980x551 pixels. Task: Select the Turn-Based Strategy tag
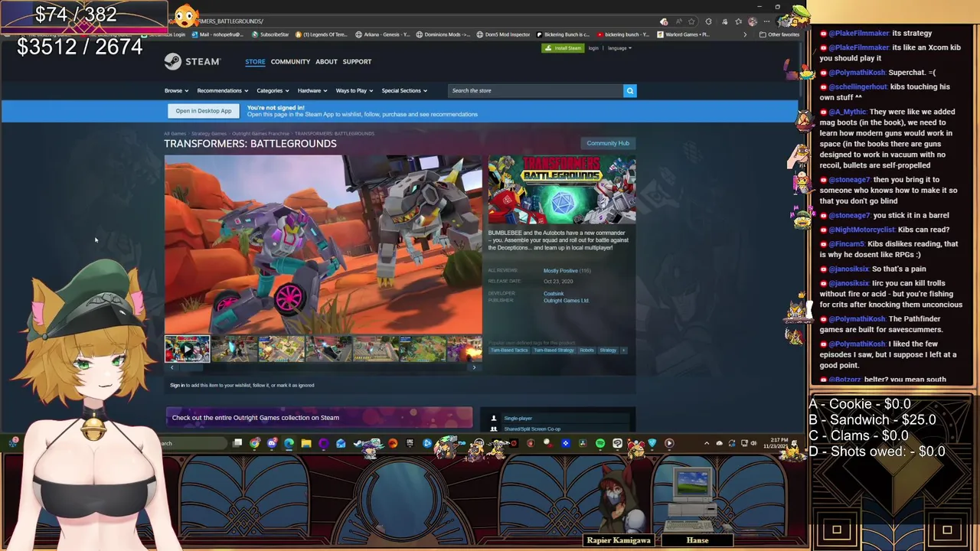point(554,350)
